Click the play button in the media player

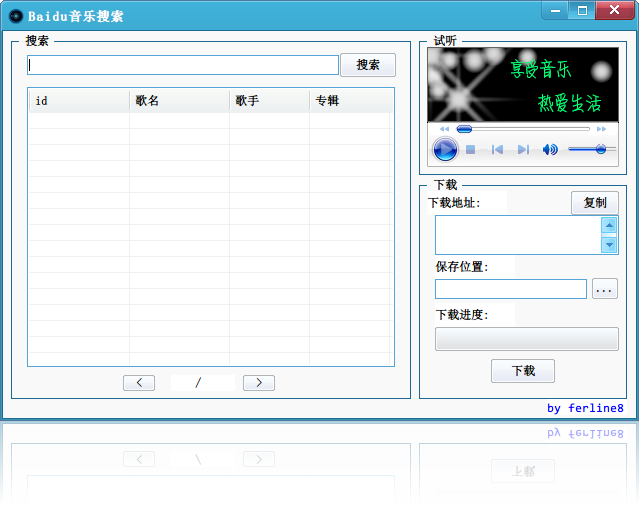click(445, 150)
